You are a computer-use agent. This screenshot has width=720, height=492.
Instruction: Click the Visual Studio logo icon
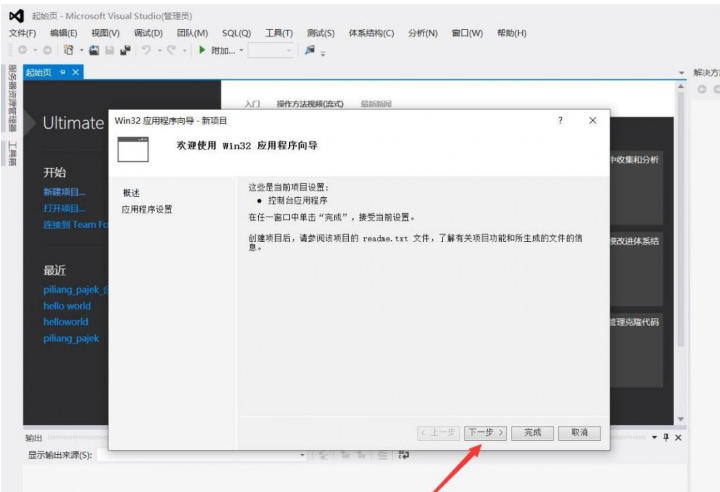pos(15,16)
